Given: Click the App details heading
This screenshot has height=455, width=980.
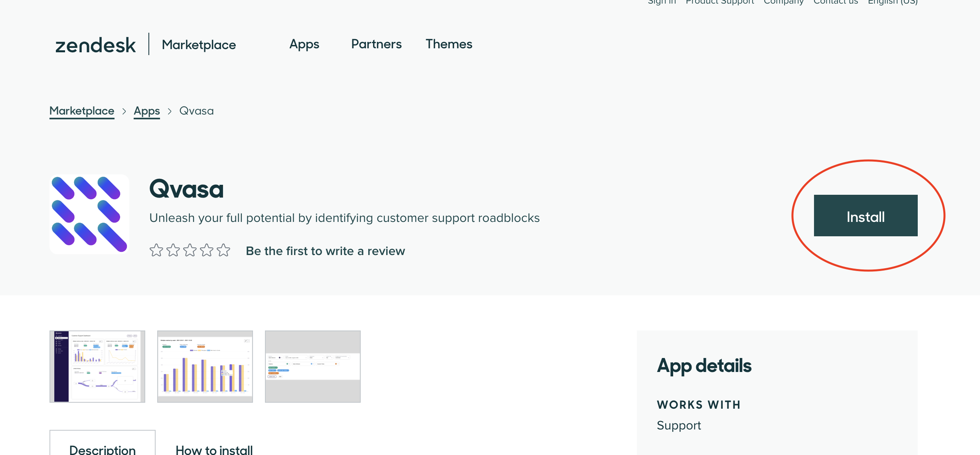Looking at the screenshot, I should (x=704, y=366).
